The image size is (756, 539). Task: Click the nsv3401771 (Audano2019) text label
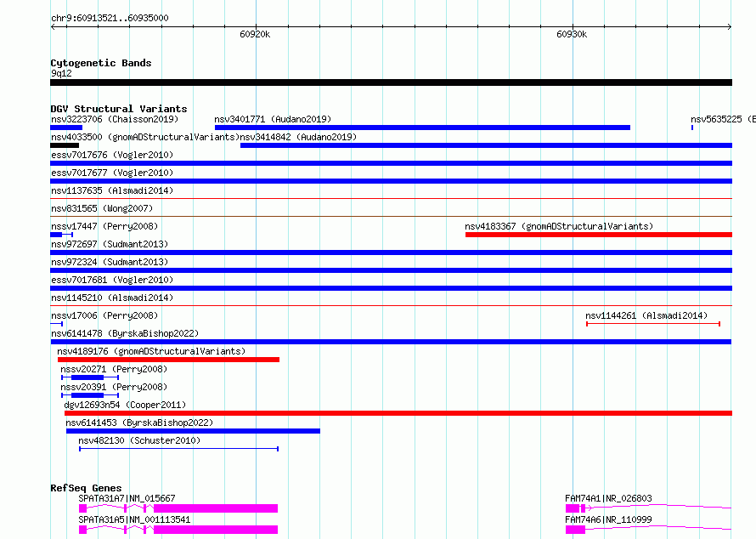[273, 119]
